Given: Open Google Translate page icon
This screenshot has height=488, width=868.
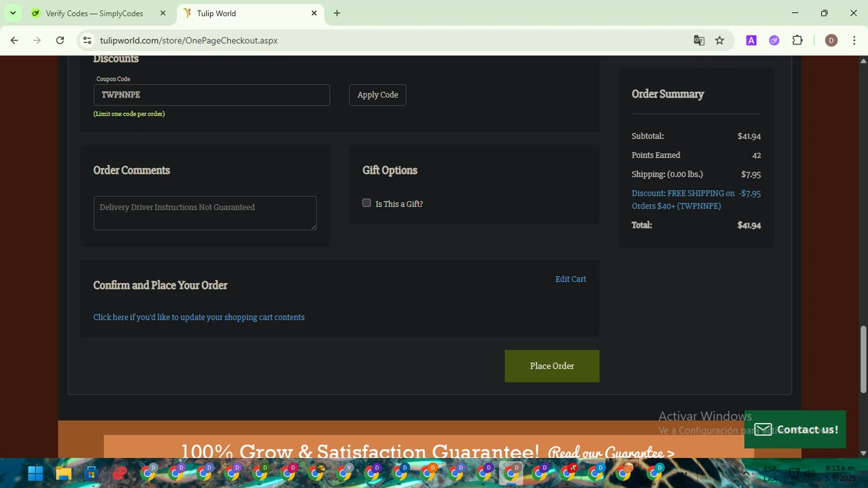Looking at the screenshot, I should pos(699,41).
